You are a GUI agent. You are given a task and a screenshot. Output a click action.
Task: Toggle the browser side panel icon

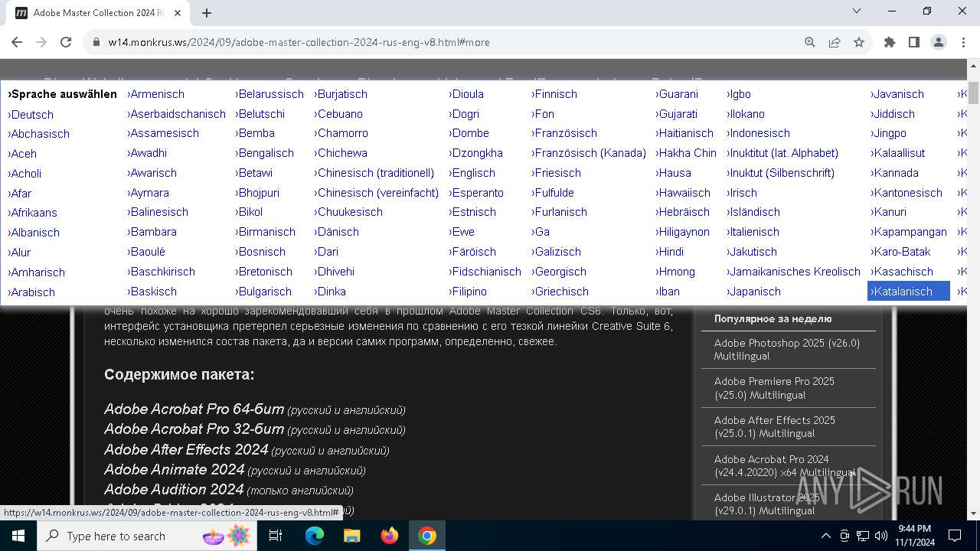pyautogui.click(x=914, y=42)
